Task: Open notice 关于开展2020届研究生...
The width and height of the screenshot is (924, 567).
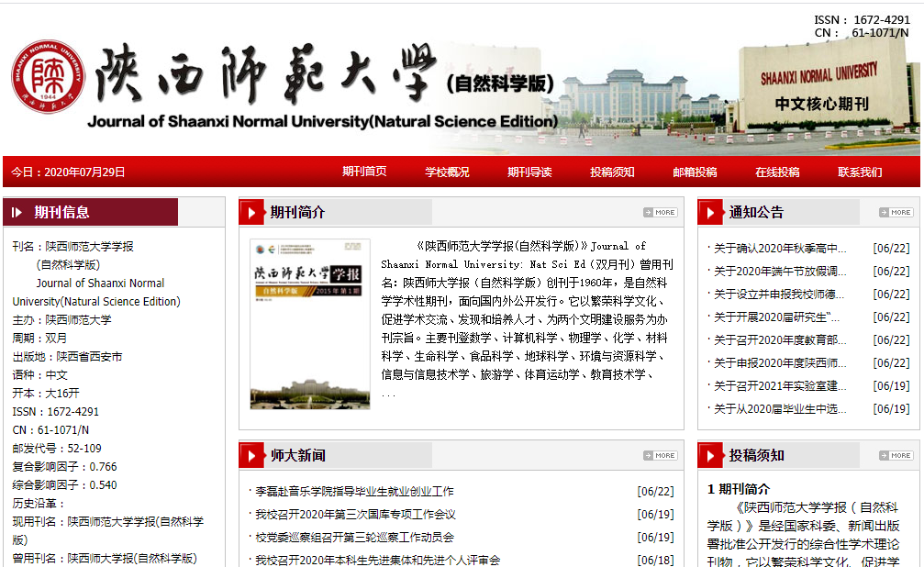Action: 776,317
